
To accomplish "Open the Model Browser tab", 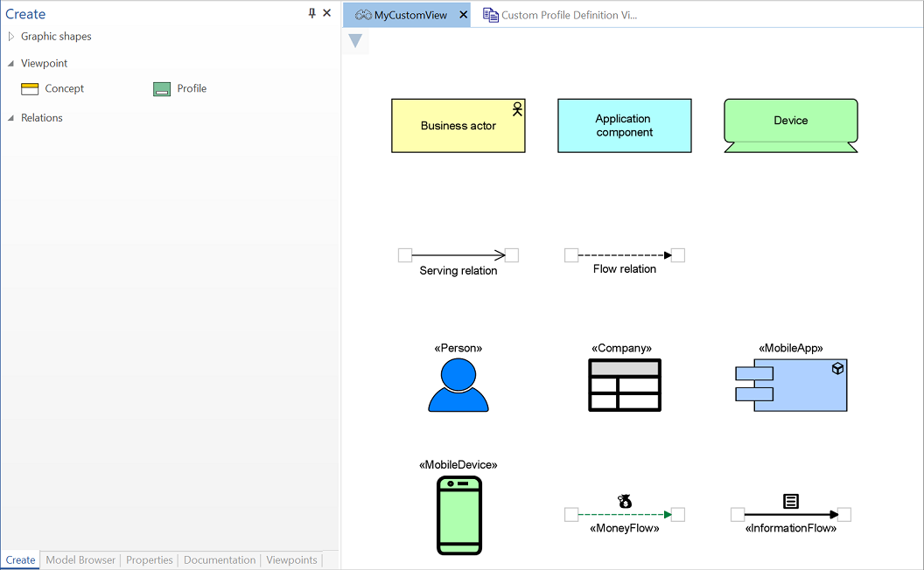I will (80, 560).
